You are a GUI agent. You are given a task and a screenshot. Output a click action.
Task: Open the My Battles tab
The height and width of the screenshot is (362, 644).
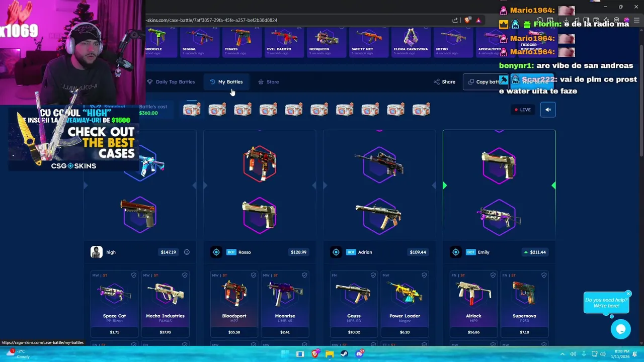click(226, 81)
